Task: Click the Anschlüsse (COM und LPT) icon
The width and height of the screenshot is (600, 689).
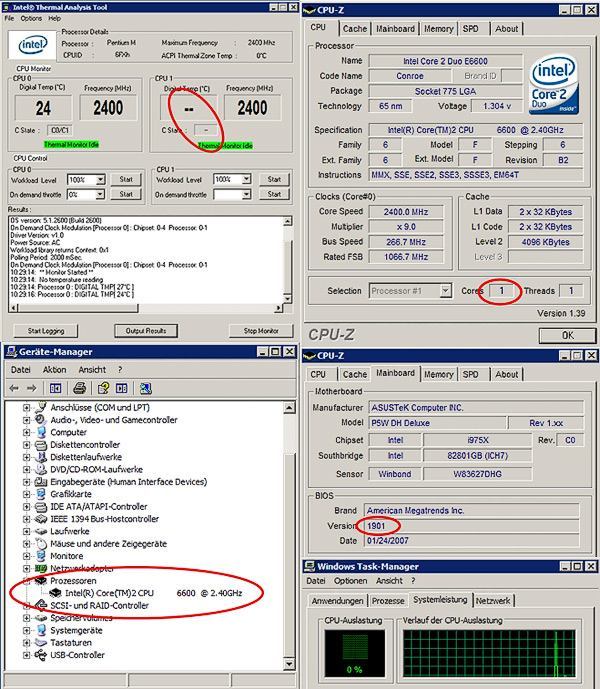Action: click(41, 407)
